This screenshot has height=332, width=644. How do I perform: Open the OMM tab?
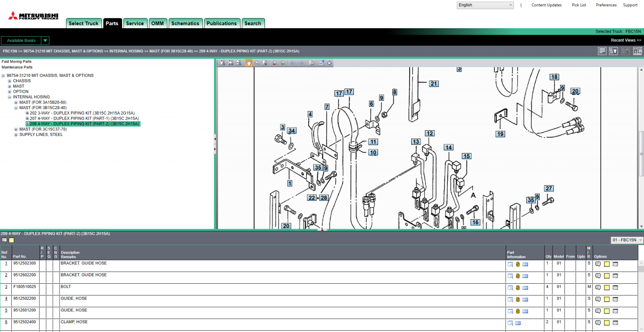coord(158,24)
